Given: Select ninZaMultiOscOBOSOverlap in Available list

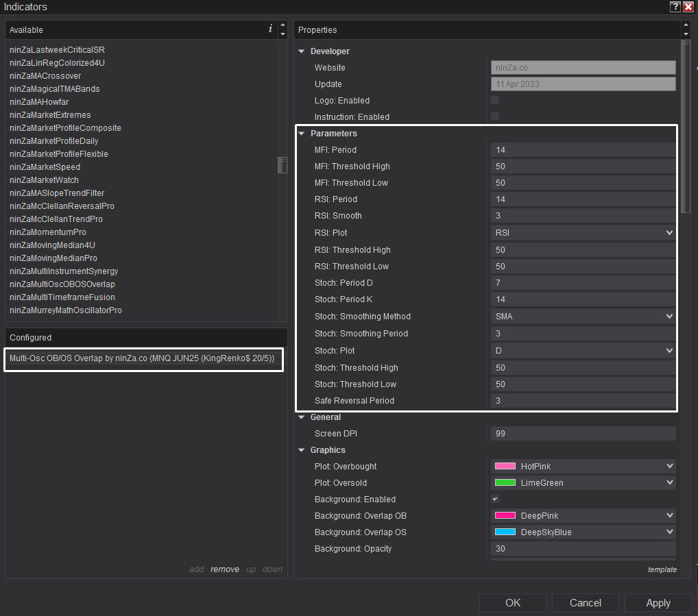Looking at the screenshot, I should [62, 284].
